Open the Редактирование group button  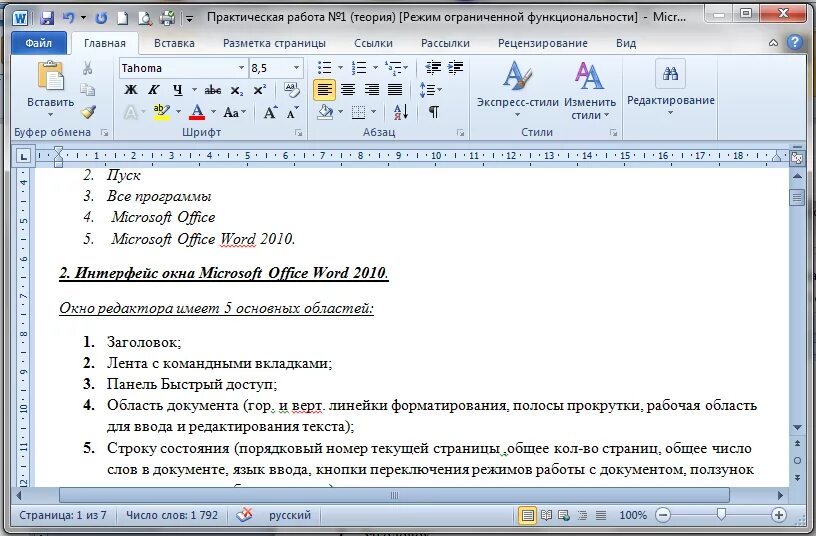click(670, 87)
